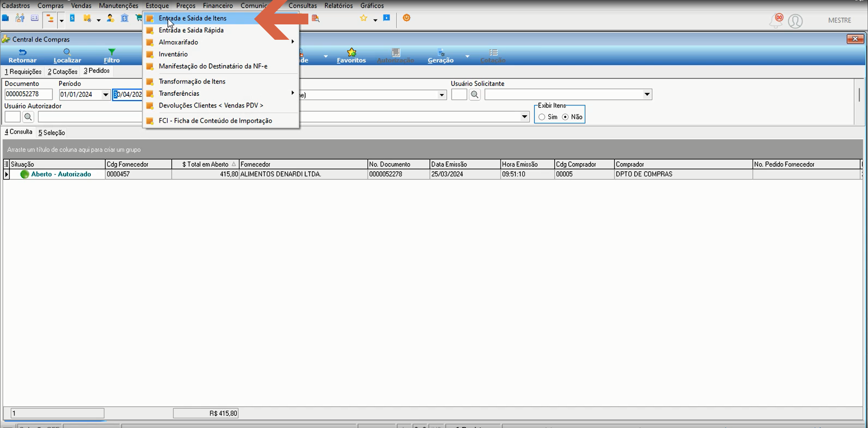
Task: Click the orange hierarchy tree toolbar icon
Action: pyautogui.click(x=50, y=19)
